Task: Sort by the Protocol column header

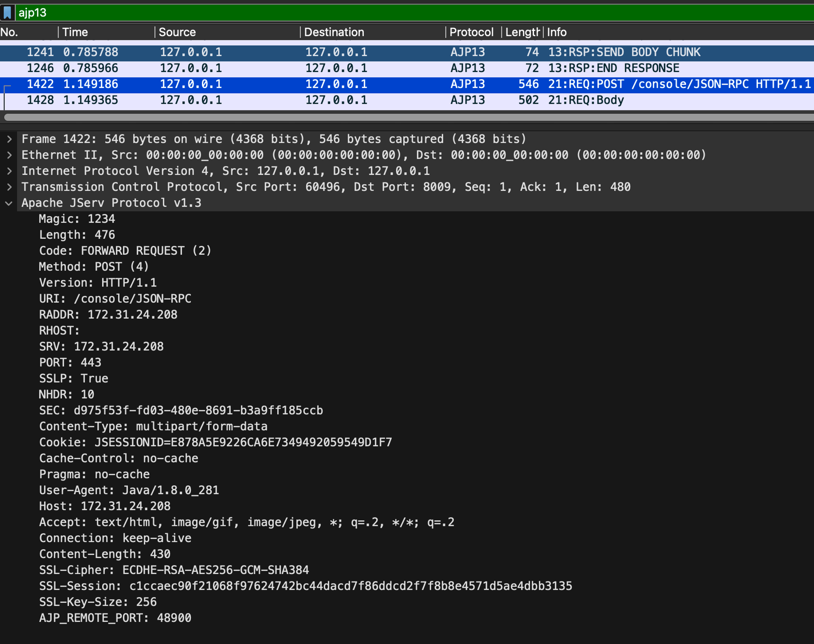Action: 471,32
